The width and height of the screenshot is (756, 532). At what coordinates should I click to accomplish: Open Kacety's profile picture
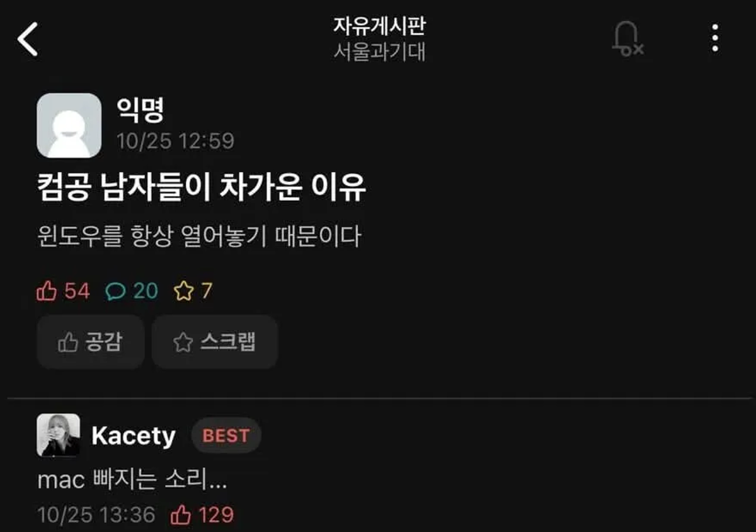pos(58,435)
